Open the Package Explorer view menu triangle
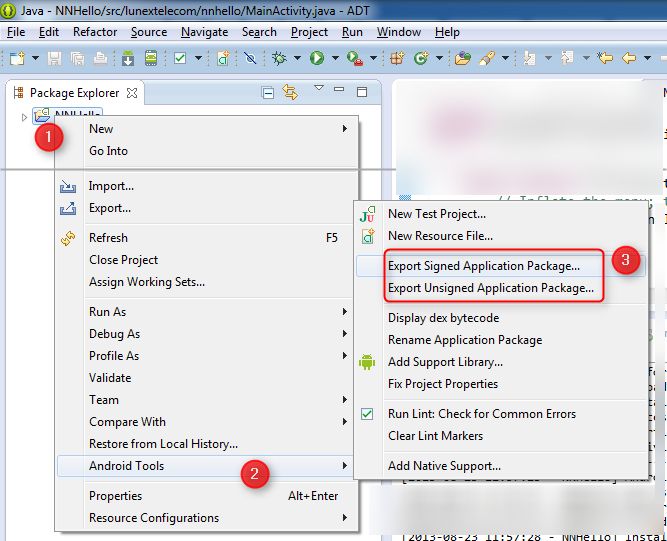Viewport: 667px width, 541px height. pyautogui.click(x=319, y=88)
